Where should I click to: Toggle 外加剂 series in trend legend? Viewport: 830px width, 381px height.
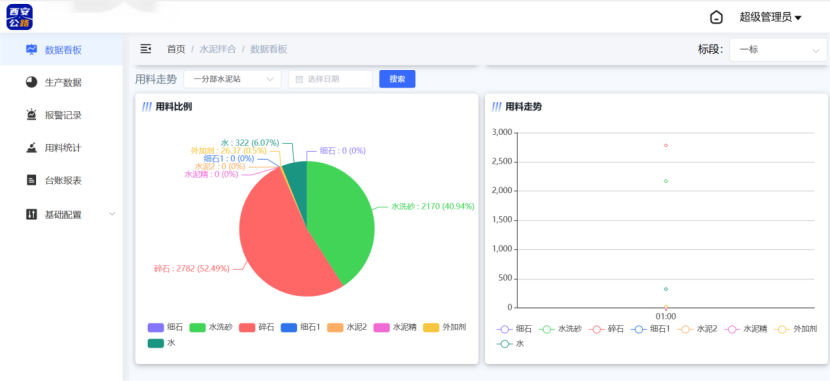[796, 329]
